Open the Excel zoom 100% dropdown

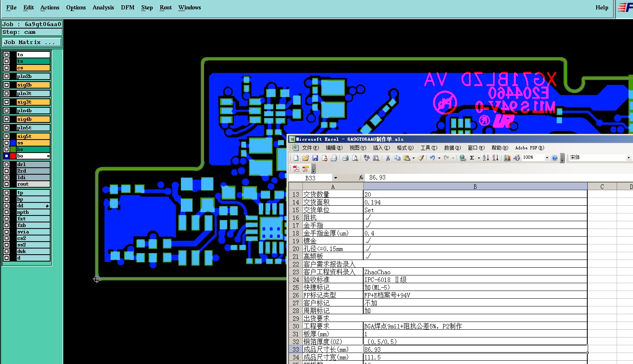pyautogui.click(x=547, y=158)
